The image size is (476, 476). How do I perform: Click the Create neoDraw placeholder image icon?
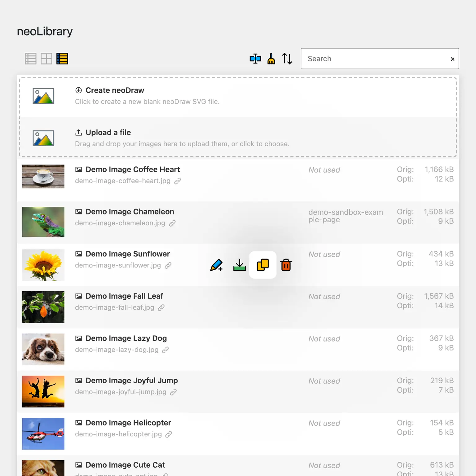click(43, 96)
